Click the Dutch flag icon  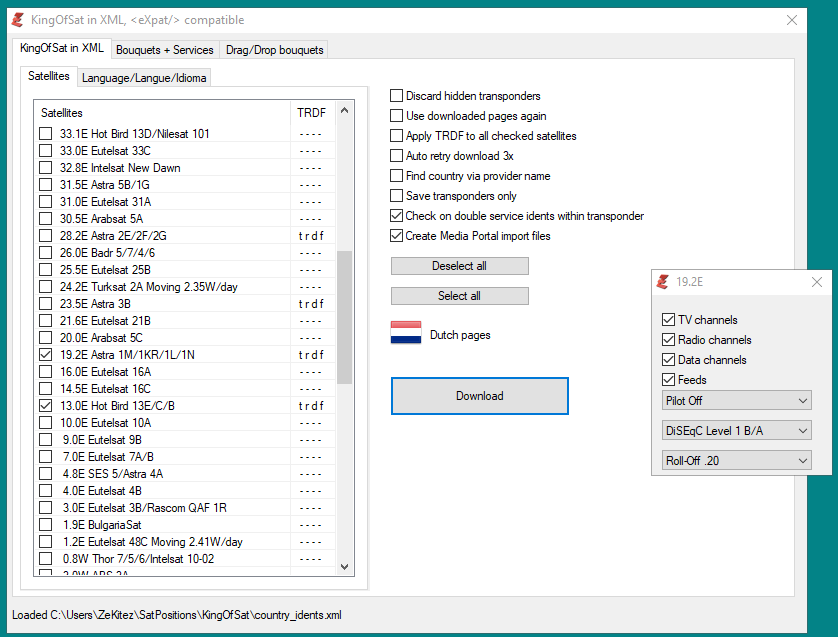coord(406,332)
